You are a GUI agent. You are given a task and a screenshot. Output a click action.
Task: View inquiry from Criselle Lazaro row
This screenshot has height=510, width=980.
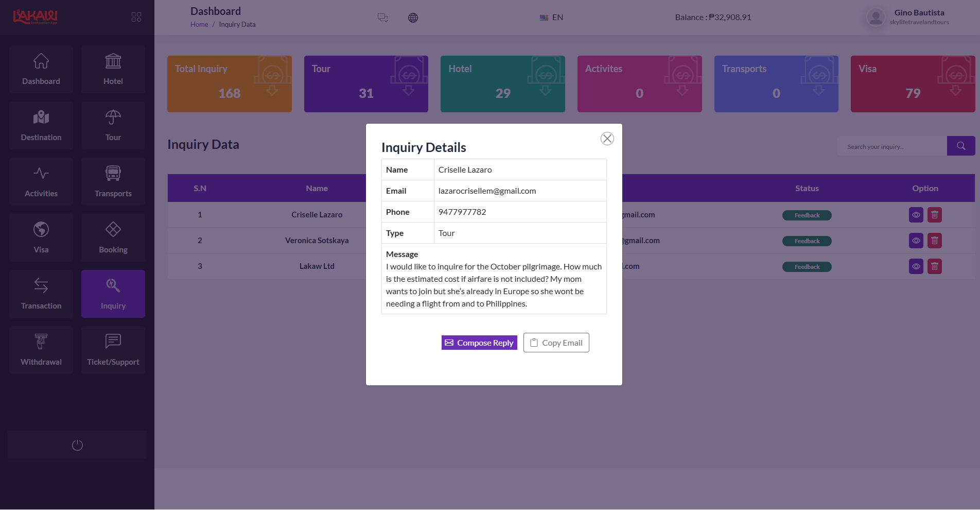[916, 215]
